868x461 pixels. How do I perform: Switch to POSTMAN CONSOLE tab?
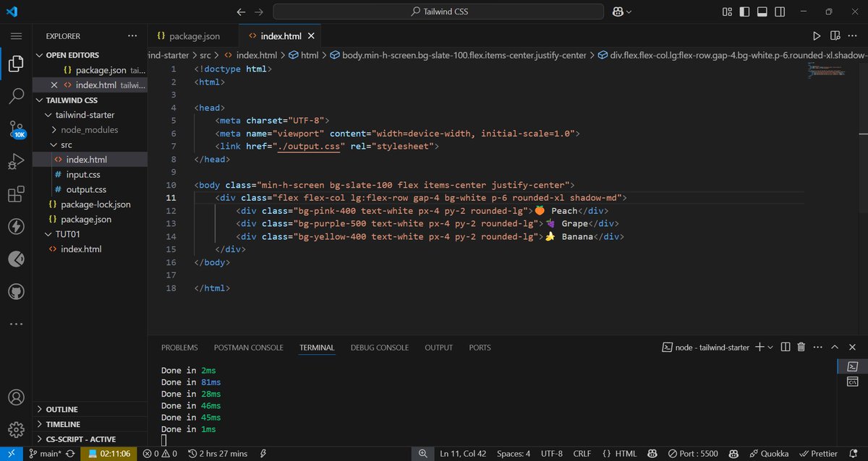tap(249, 348)
